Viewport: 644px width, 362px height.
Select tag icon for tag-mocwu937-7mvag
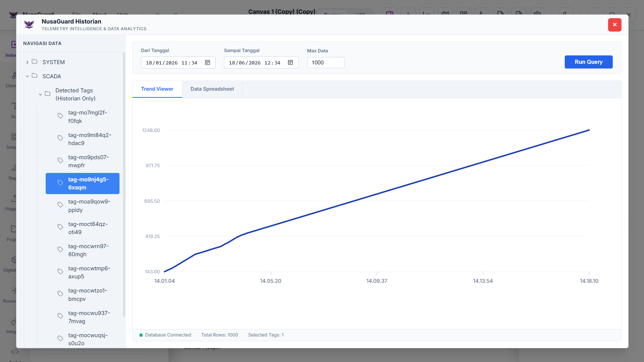(x=60, y=316)
